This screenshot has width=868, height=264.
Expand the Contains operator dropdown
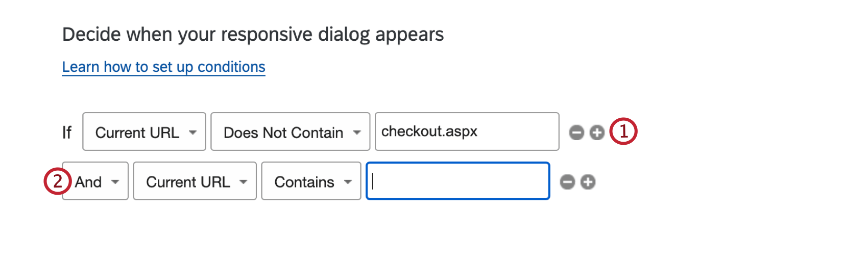click(x=311, y=181)
